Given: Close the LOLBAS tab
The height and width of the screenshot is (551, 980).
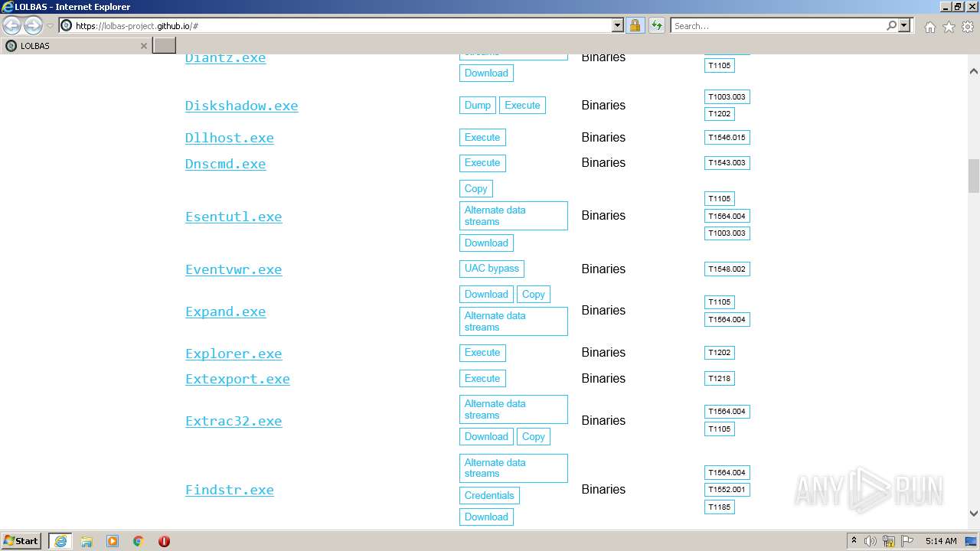Looking at the screenshot, I should [x=143, y=46].
